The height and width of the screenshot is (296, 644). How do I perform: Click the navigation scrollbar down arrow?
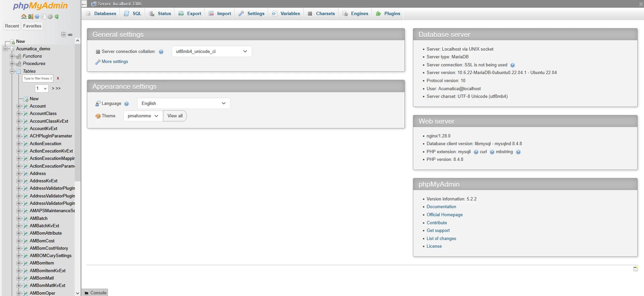[77, 293]
